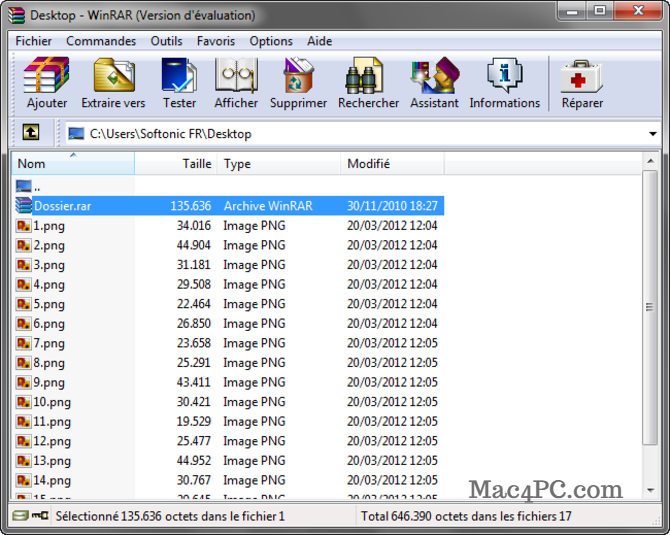
Task: Select the file 13.png
Action: tap(52, 461)
